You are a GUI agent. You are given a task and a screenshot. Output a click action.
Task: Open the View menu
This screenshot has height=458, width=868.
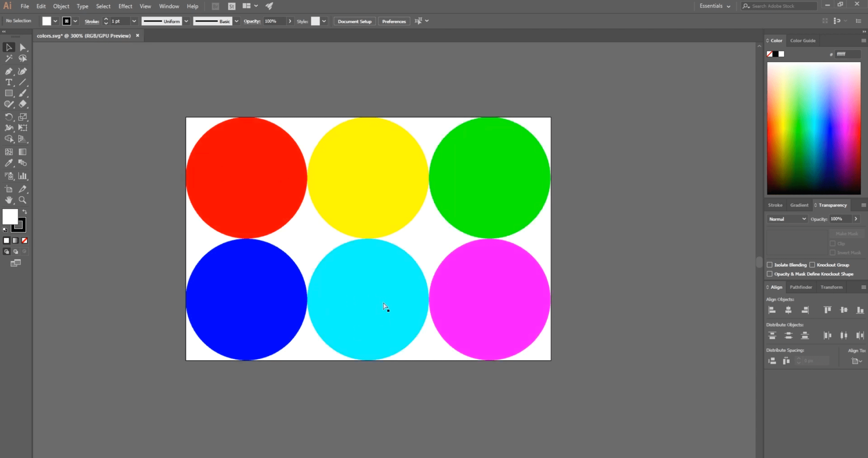[x=145, y=6]
